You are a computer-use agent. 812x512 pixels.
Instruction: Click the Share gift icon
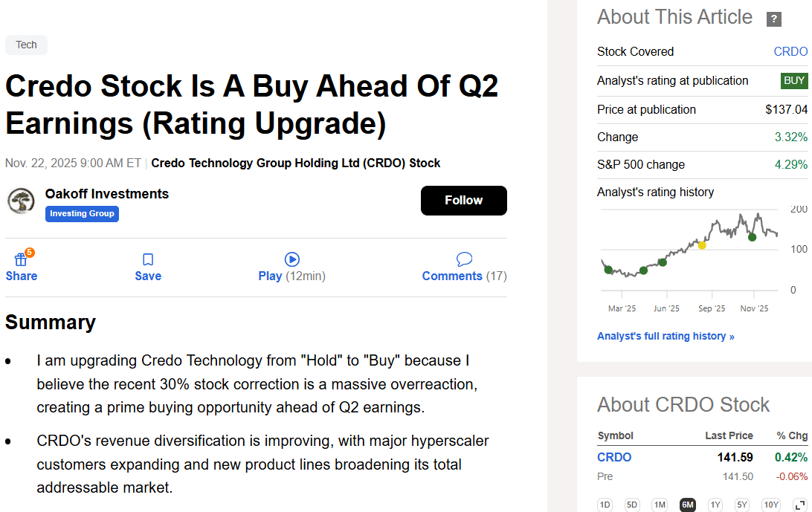pyautogui.click(x=21, y=259)
